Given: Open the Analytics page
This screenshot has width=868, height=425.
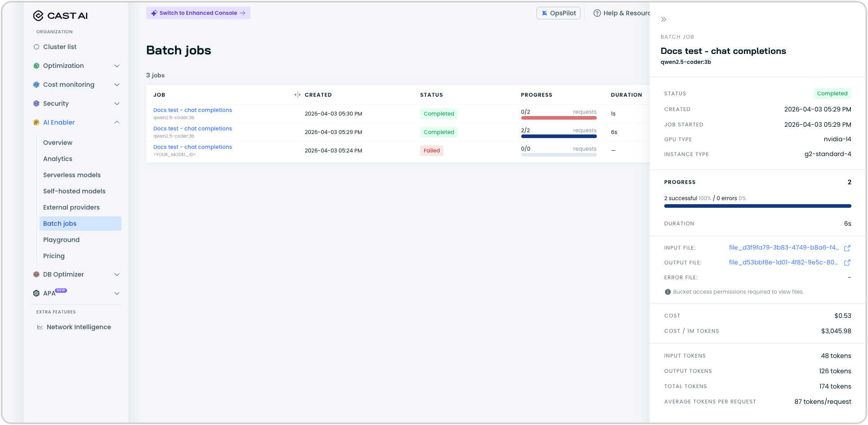Looking at the screenshot, I should click(58, 159).
